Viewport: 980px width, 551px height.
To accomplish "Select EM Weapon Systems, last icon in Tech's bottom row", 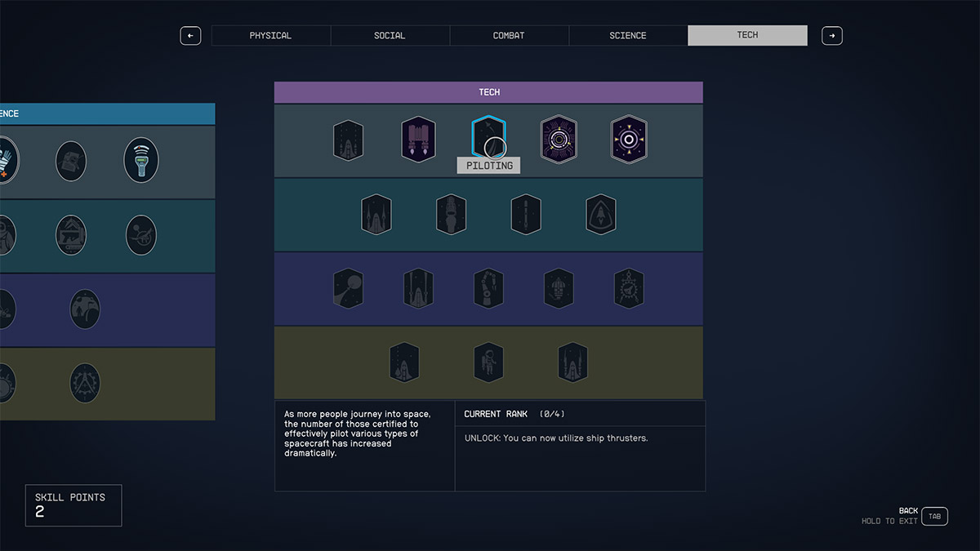I will (x=572, y=362).
